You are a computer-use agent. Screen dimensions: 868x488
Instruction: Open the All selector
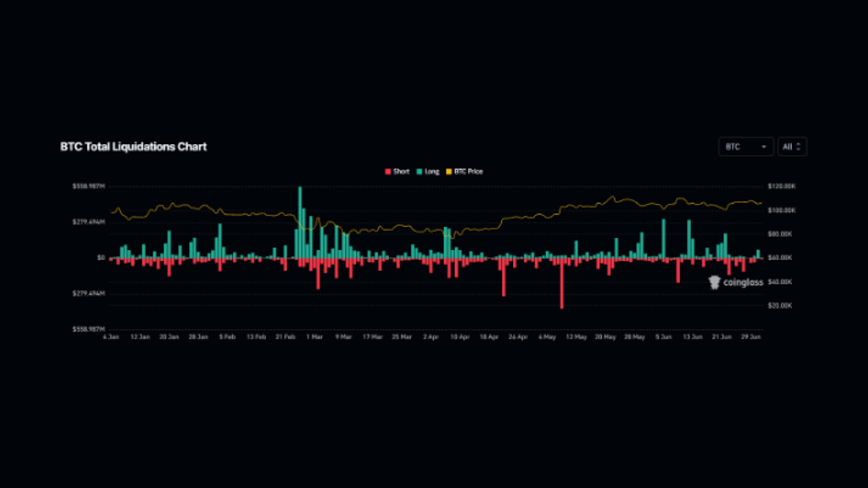pyautogui.click(x=791, y=147)
